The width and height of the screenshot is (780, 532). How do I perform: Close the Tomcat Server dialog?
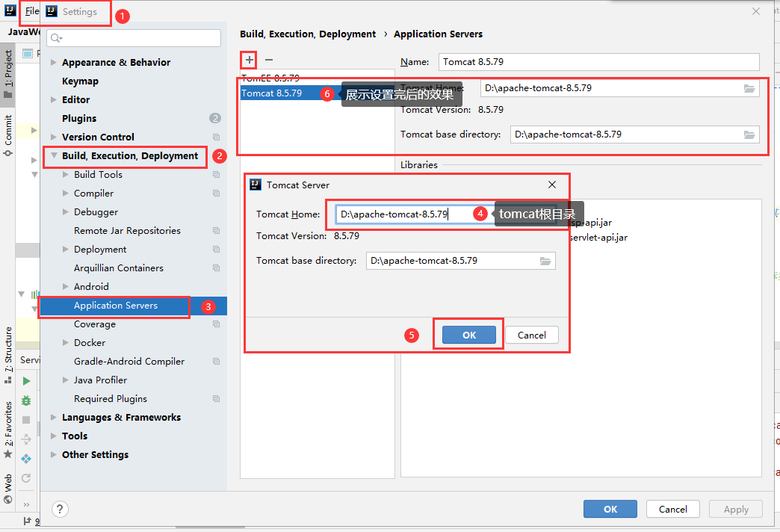point(551,185)
